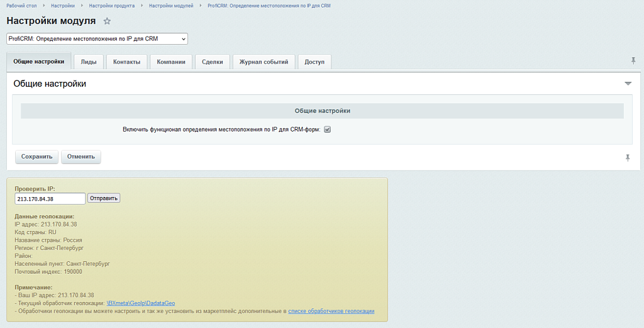The image size is (644, 328).
Task: Focus the Проверить IP input field
Action: pyautogui.click(x=50, y=199)
